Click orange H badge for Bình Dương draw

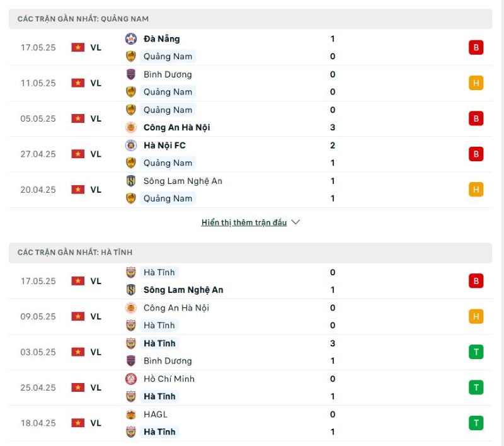pyautogui.click(x=476, y=83)
